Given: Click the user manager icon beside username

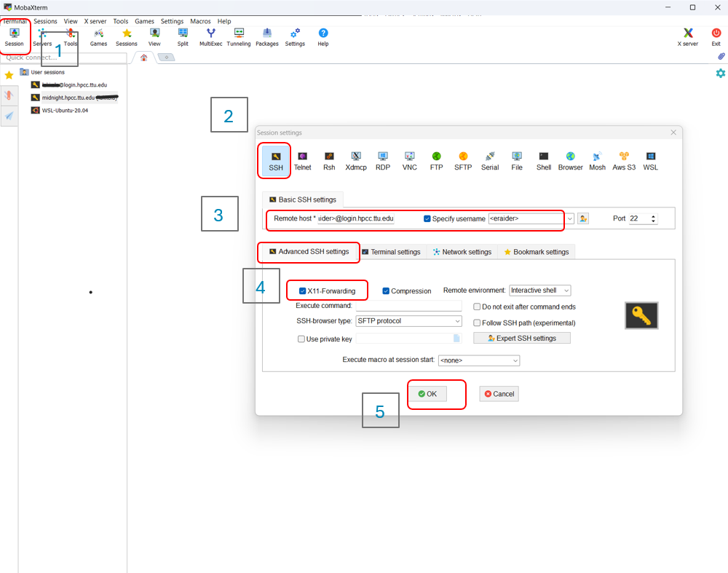Looking at the screenshot, I should pyautogui.click(x=583, y=218).
